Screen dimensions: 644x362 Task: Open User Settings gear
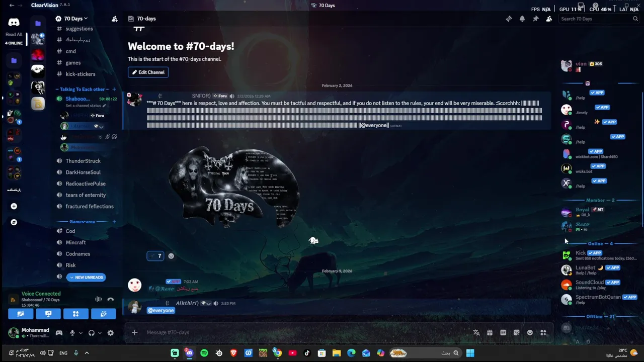click(111, 333)
